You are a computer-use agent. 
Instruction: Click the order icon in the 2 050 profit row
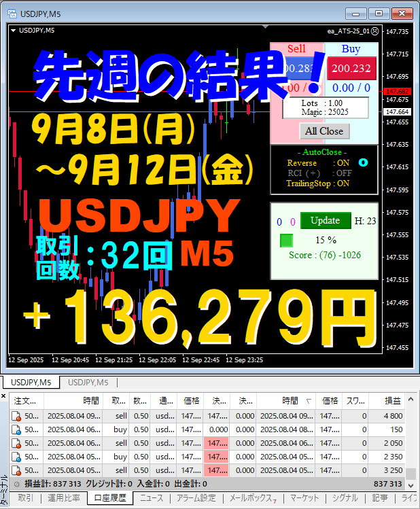(16, 444)
